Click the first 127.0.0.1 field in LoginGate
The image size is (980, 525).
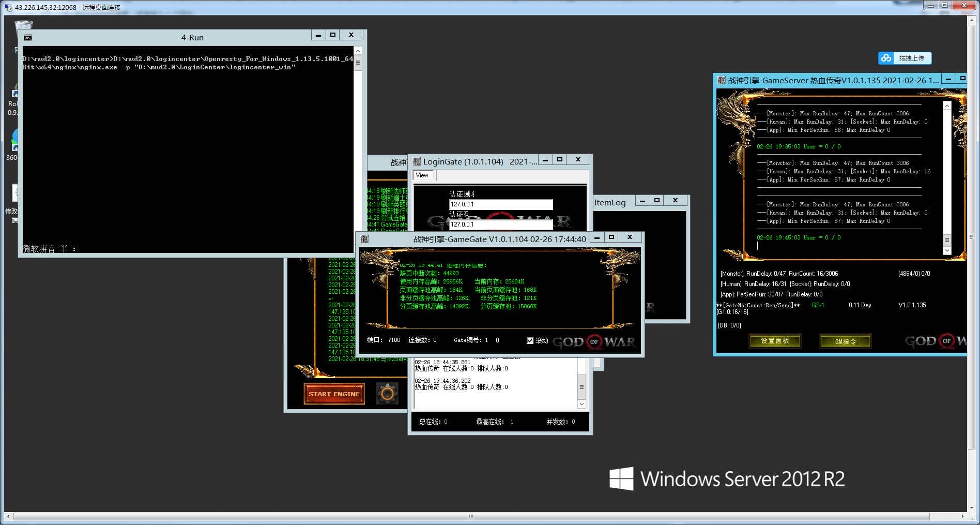pos(501,204)
